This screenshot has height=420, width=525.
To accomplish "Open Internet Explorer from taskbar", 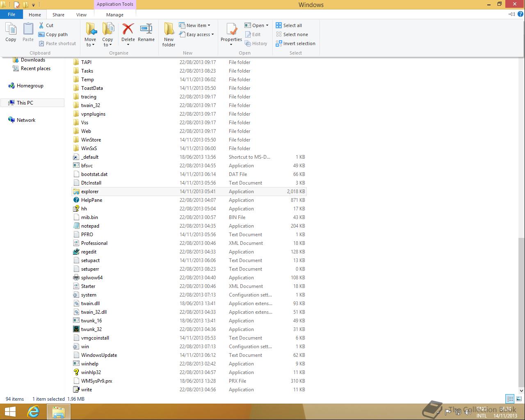I will tap(33, 412).
